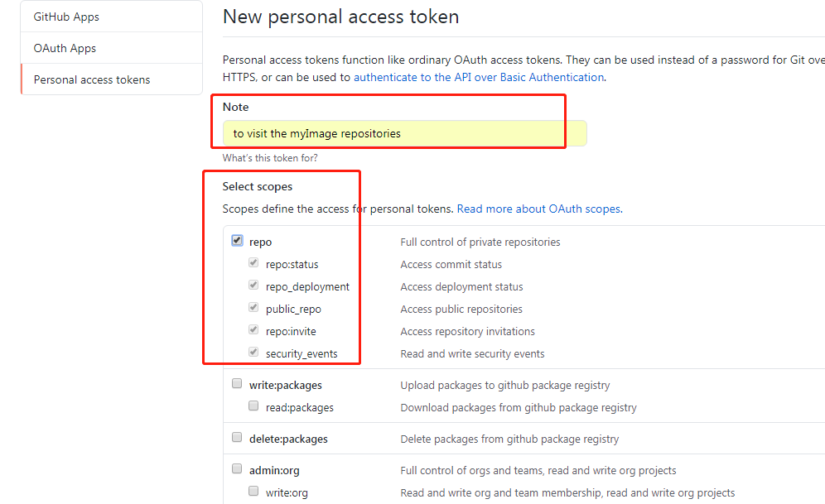Image resolution: width=825 pixels, height=504 pixels.
Task: Check the repo_deployment scope
Action: click(x=253, y=285)
